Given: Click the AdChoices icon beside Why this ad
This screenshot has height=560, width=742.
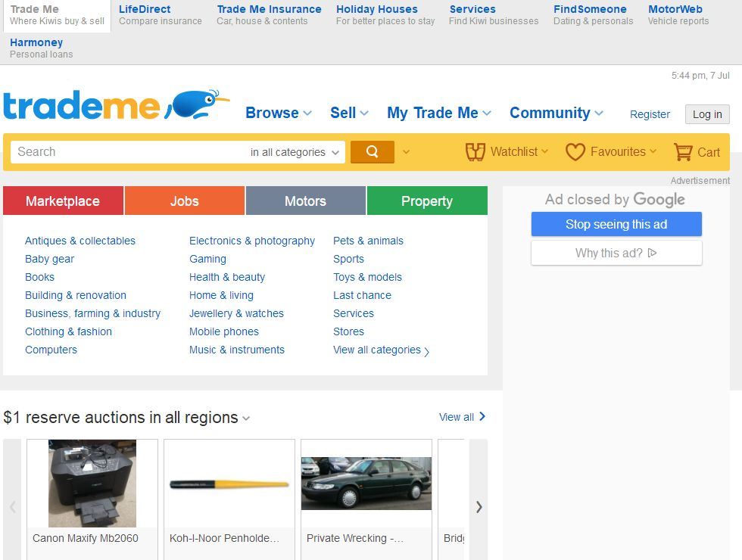Looking at the screenshot, I should tap(653, 253).
